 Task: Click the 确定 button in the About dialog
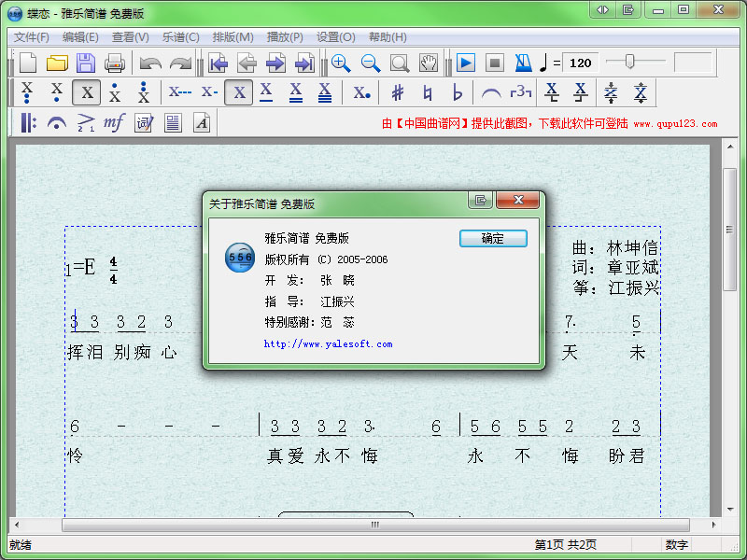tap(493, 239)
